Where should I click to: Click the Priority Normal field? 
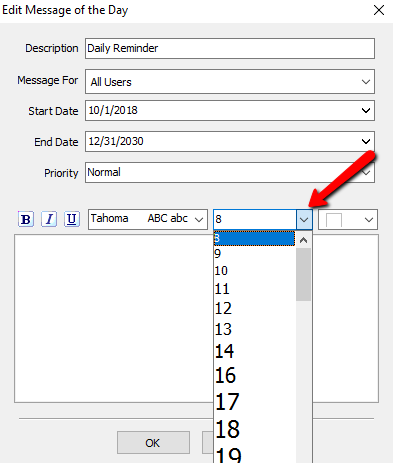point(230,172)
